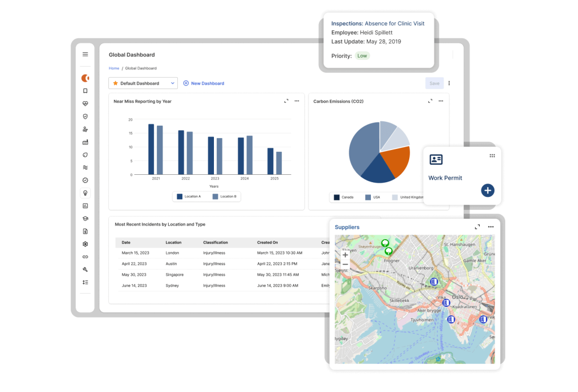Open the hamburger menu in sidebar
Viewport: 578px width, 392px height.
point(85,55)
